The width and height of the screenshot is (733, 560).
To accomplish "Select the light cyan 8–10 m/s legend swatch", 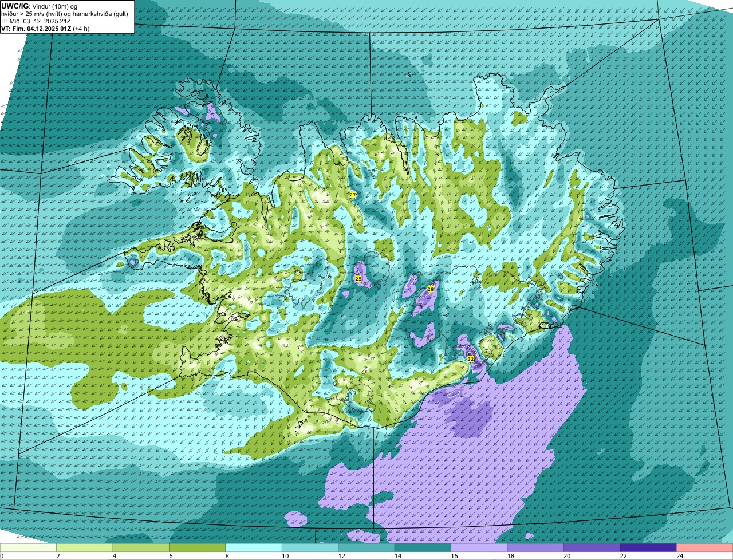I will point(254,547).
